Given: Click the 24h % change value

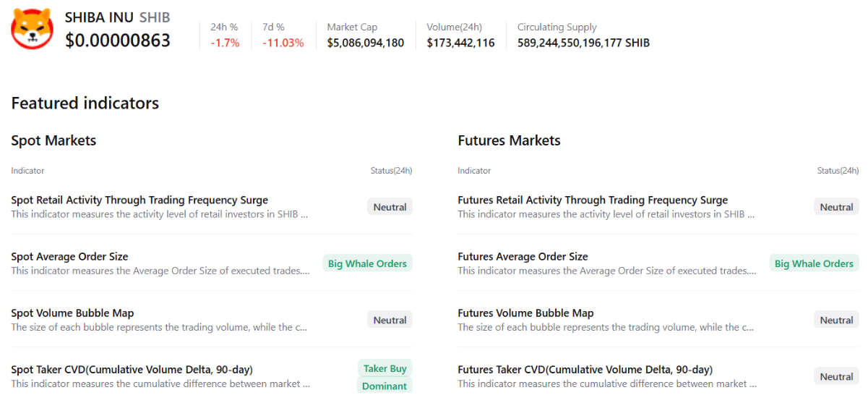Looking at the screenshot, I should [225, 43].
